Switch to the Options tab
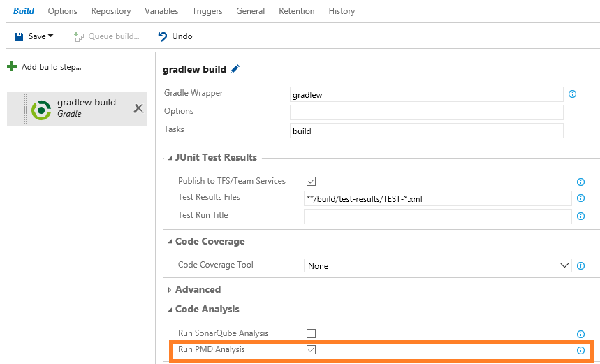The width and height of the screenshot is (600, 364). 62,11
